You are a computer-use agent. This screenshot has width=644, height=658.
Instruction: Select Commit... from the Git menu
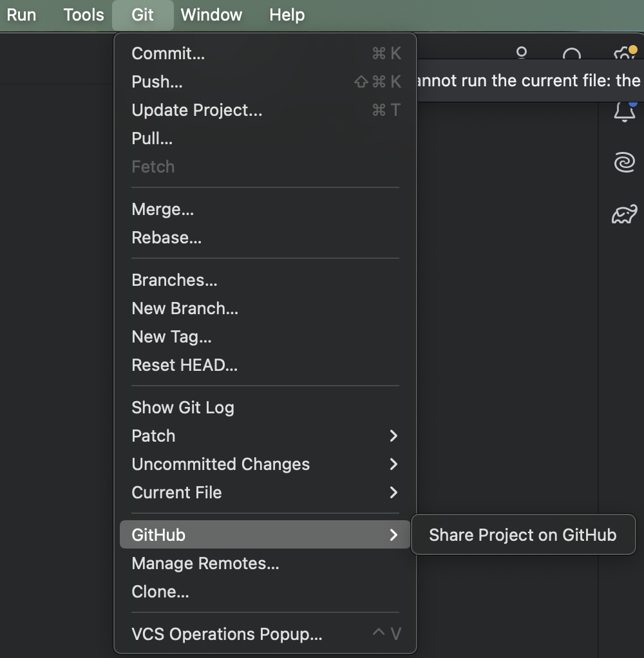point(168,53)
